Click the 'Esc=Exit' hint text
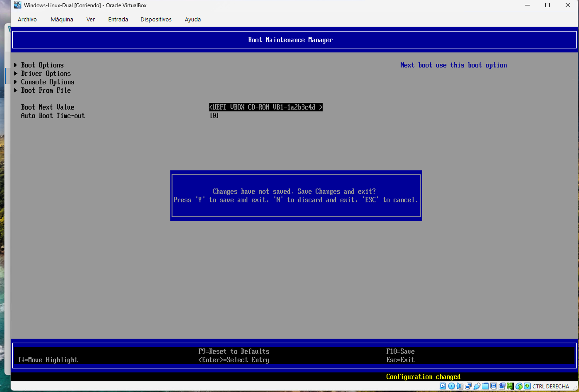 [400, 360]
